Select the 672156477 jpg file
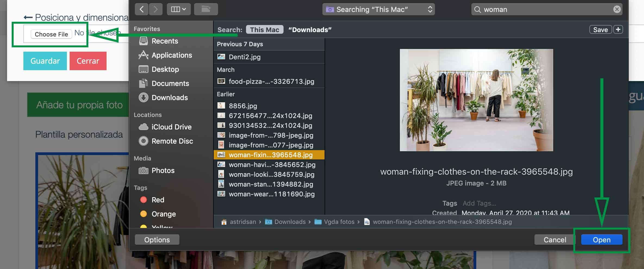This screenshot has height=269, width=644. coord(269,116)
